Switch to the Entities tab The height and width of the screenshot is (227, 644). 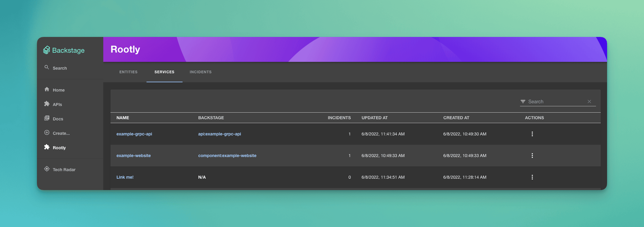coord(128,72)
